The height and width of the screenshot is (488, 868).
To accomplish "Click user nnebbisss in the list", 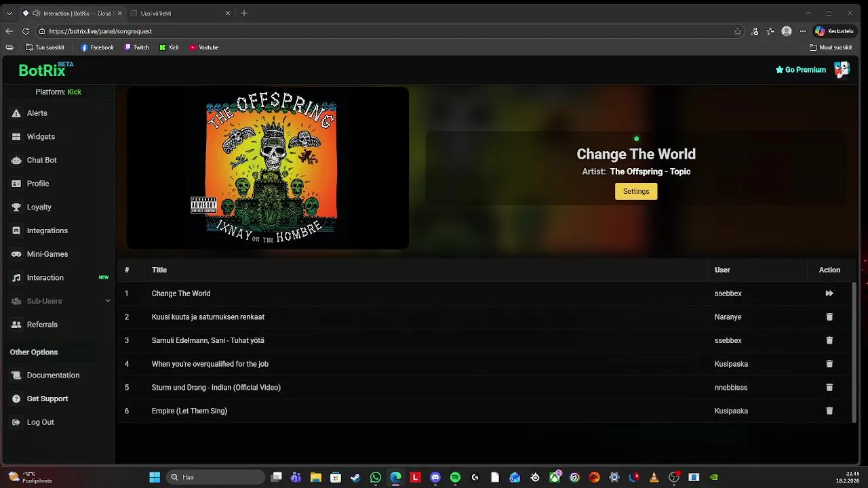I will (731, 387).
